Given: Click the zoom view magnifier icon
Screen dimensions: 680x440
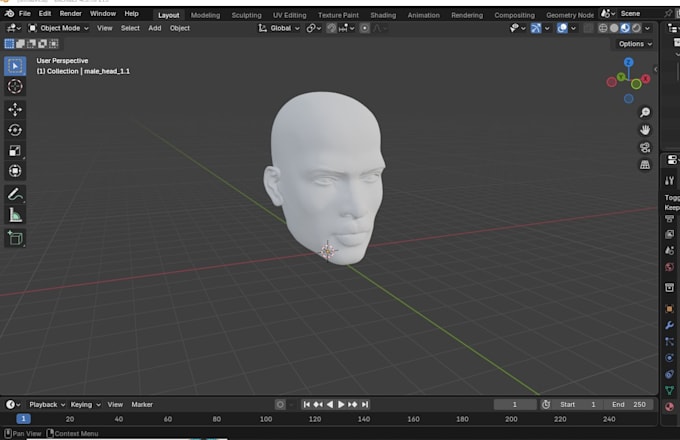Looking at the screenshot, I should (x=645, y=112).
